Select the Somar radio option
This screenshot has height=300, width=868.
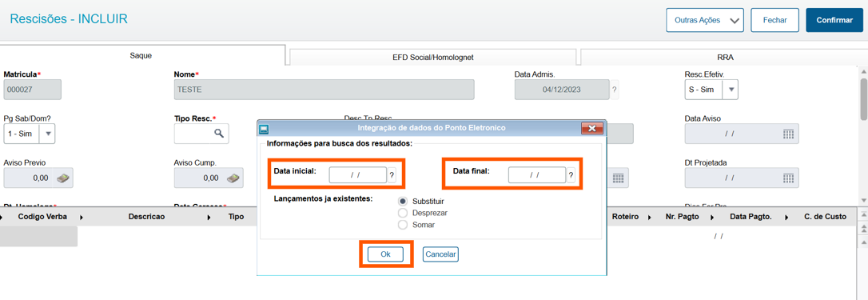coord(403,225)
